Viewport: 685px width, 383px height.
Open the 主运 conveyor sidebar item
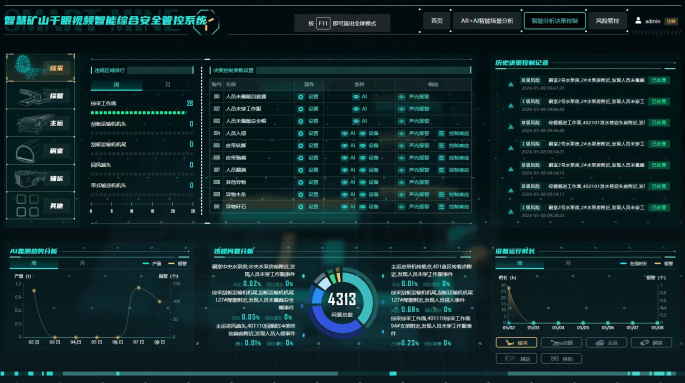point(40,123)
